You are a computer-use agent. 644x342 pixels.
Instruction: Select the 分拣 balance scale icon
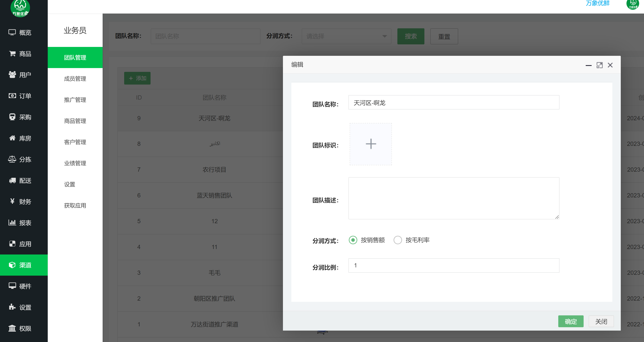click(12, 159)
